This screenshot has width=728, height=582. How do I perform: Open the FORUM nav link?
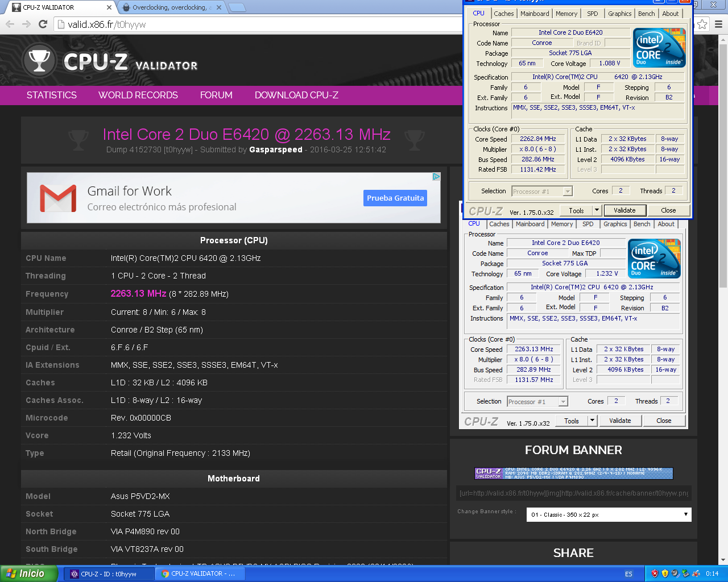(216, 95)
